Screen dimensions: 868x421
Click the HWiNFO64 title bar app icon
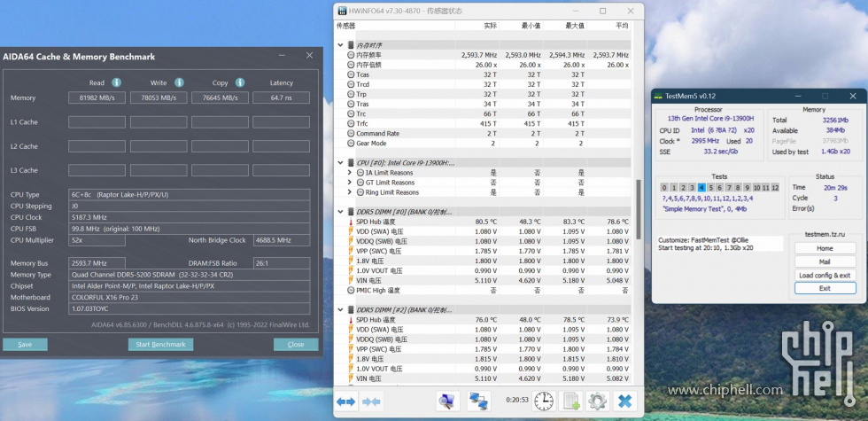[342, 11]
